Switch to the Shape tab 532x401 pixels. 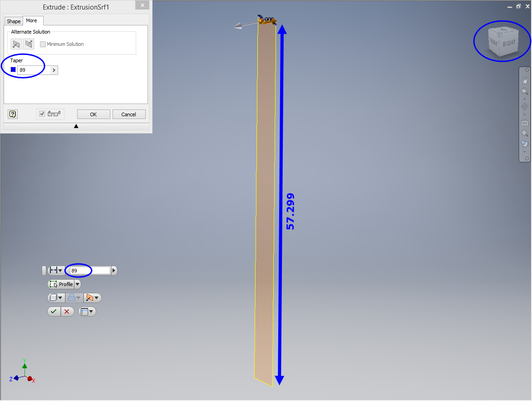(14, 21)
